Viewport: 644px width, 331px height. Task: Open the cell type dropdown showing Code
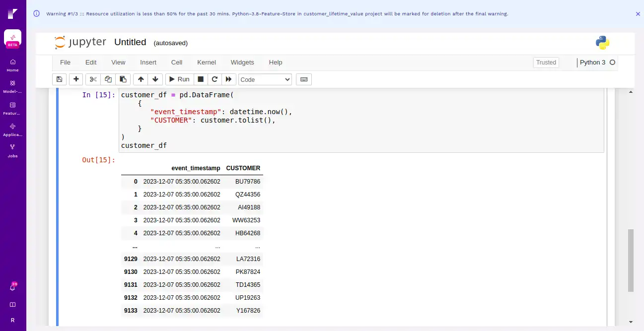coord(265,79)
